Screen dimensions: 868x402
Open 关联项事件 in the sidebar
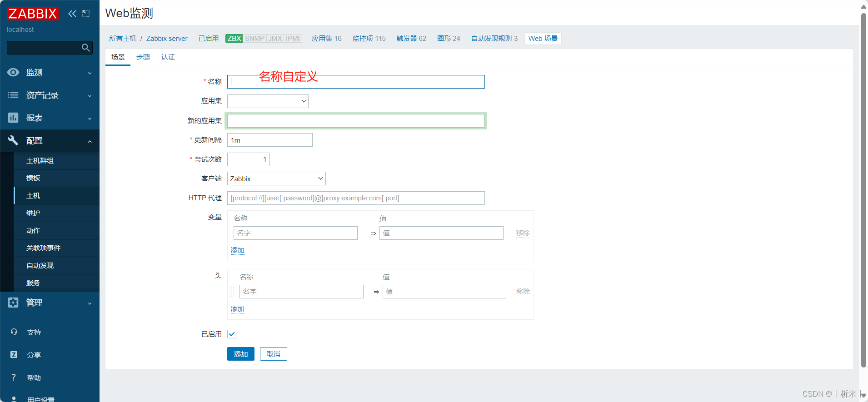pyautogui.click(x=56, y=248)
